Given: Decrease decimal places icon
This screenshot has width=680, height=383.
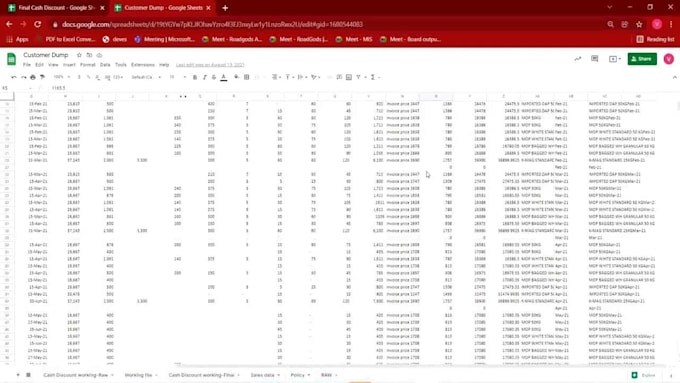Looking at the screenshot, I should click(x=98, y=77).
